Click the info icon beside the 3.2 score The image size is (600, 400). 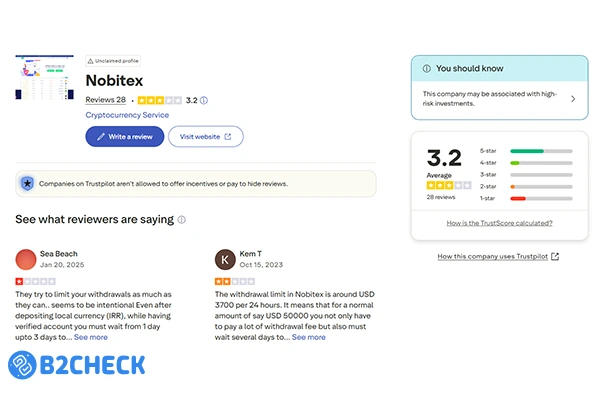(204, 100)
